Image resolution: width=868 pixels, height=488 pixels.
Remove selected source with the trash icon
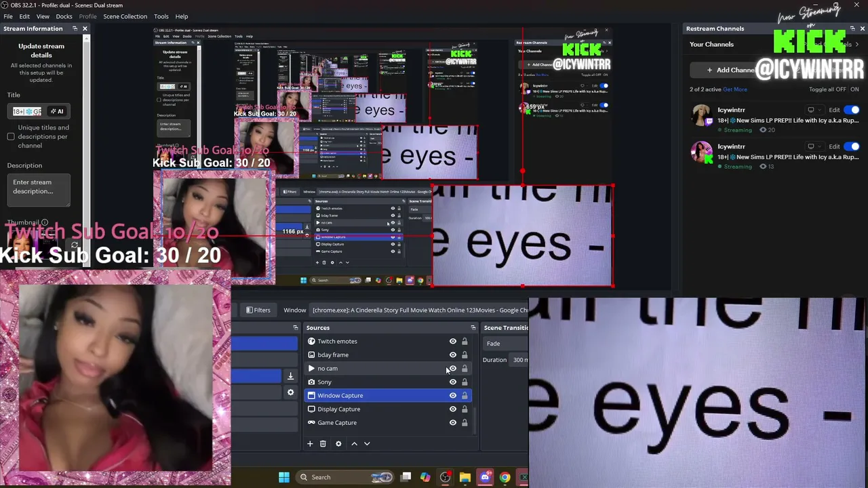click(323, 443)
